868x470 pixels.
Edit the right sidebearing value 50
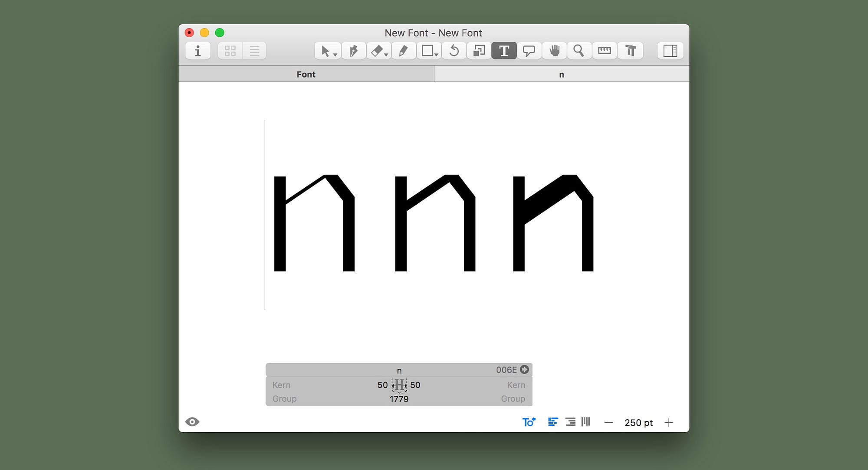pos(415,385)
